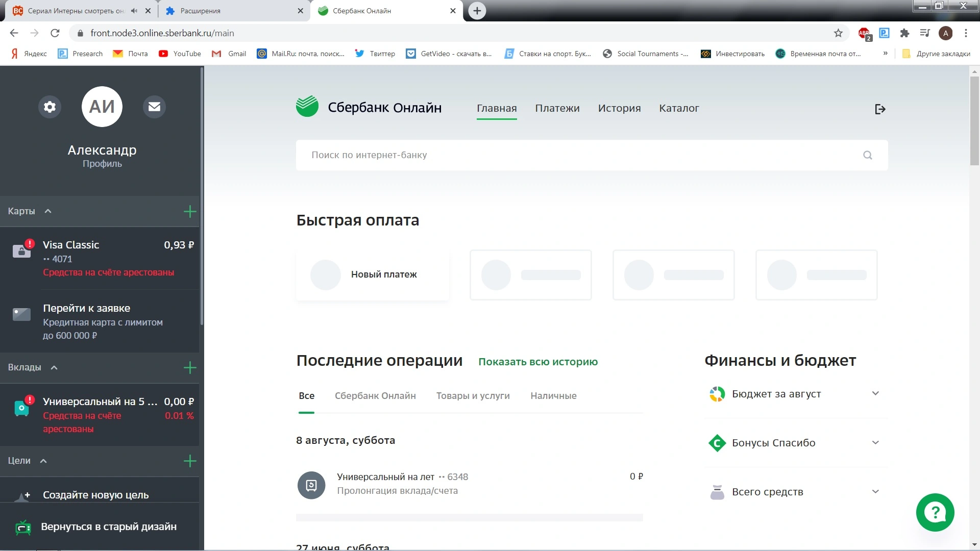Collapse the Карты section

(48, 211)
